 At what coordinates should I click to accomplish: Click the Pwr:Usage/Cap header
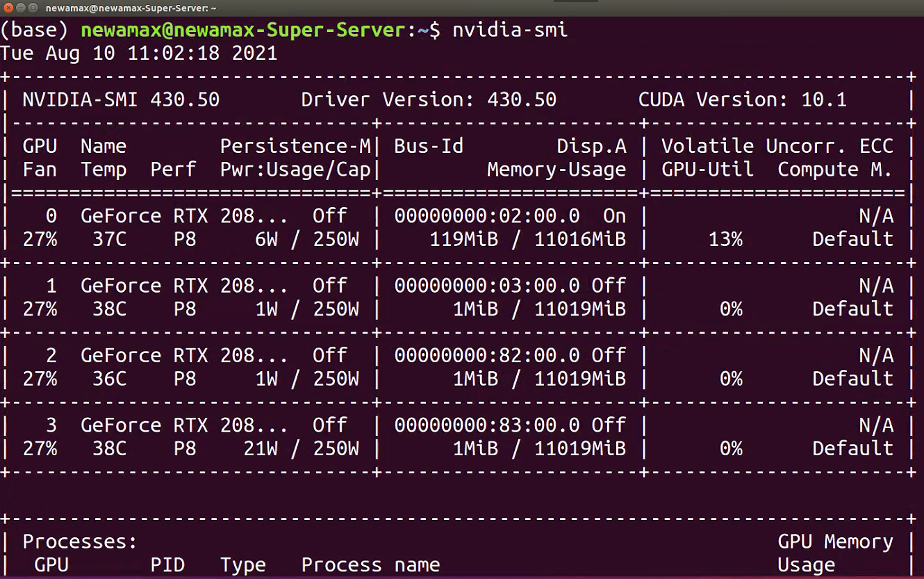[x=295, y=170]
